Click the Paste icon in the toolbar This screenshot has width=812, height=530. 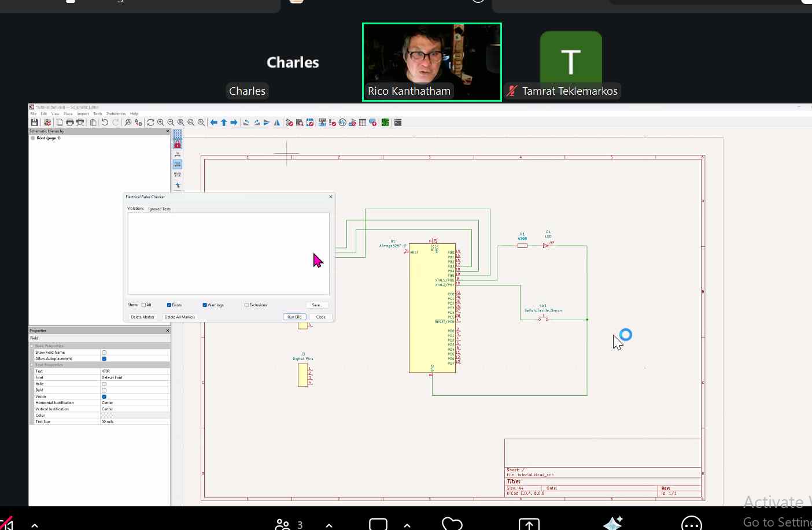pyautogui.click(x=93, y=123)
